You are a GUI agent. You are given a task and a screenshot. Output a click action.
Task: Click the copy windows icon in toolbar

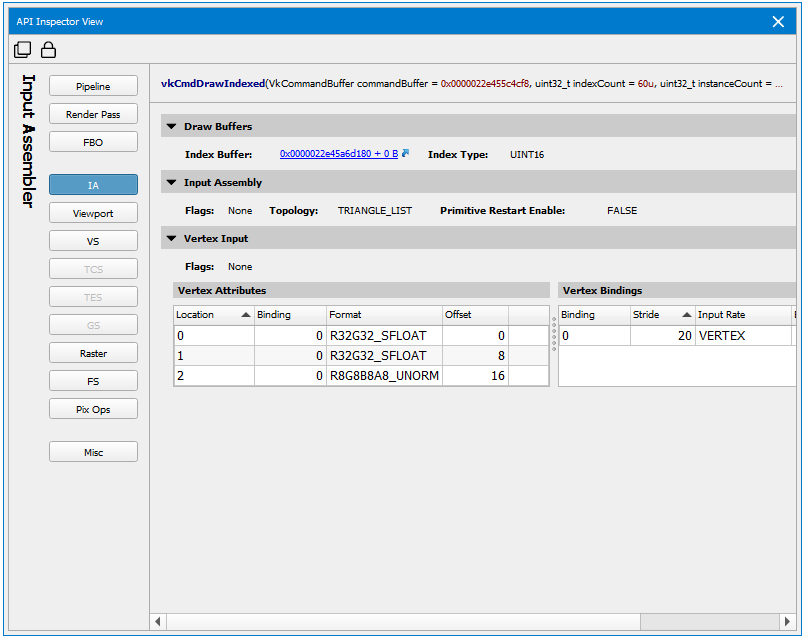(x=23, y=50)
